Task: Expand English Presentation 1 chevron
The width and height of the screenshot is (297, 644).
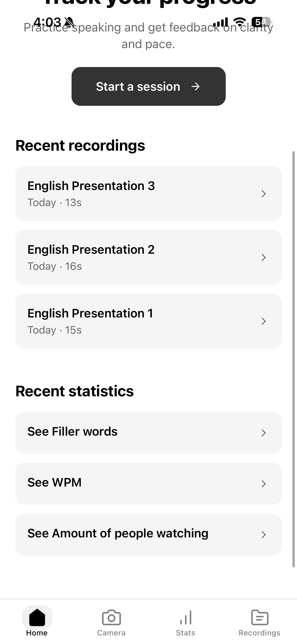Action: tap(263, 321)
